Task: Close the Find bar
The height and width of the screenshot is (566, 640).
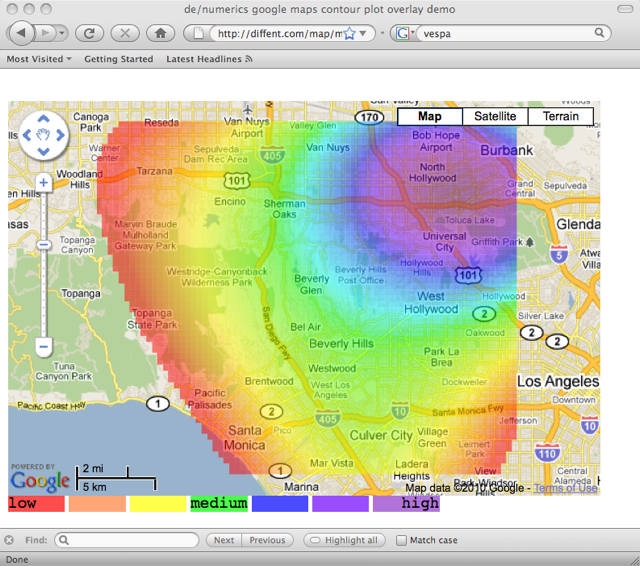Action: [x=9, y=540]
